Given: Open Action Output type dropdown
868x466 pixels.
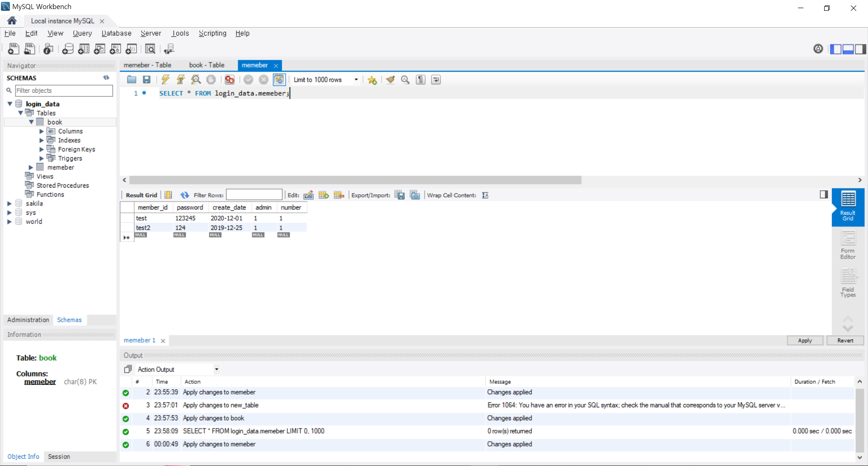Looking at the screenshot, I should (x=217, y=369).
